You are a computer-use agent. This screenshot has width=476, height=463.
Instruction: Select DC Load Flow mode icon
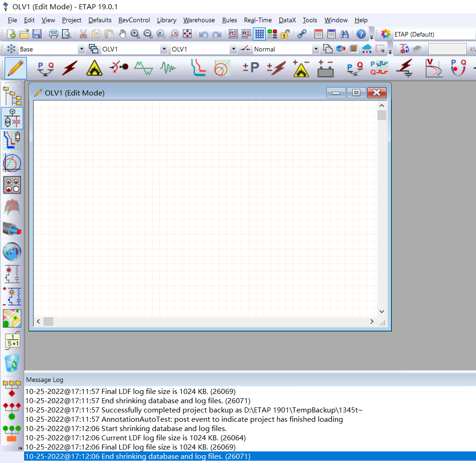pos(251,68)
